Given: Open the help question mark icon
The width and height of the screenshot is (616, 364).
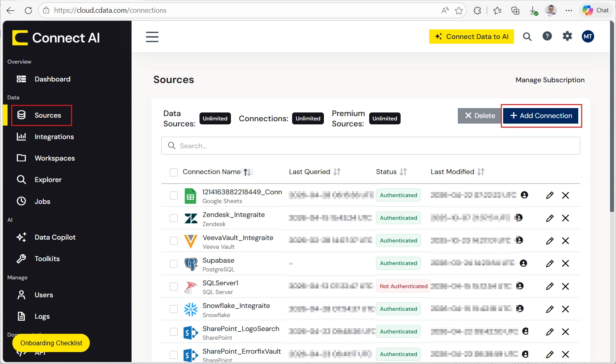Looking at the screenshot, I should tap(547, 36).
